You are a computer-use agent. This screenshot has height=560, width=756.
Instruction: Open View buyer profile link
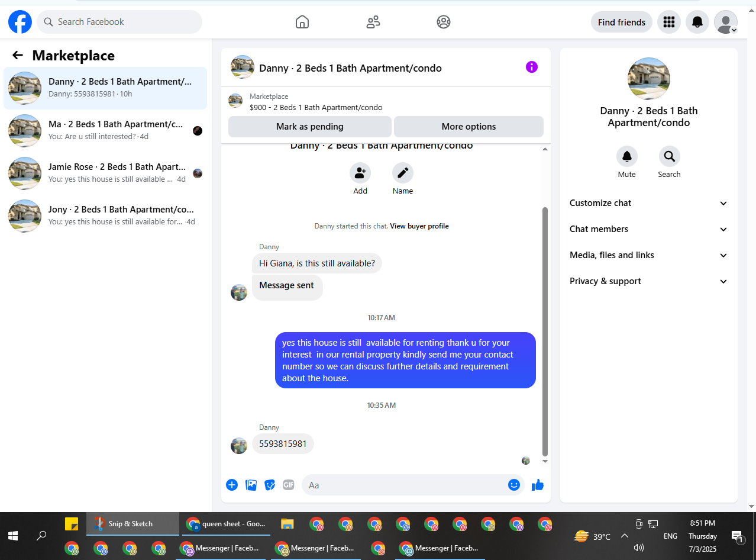419,226
